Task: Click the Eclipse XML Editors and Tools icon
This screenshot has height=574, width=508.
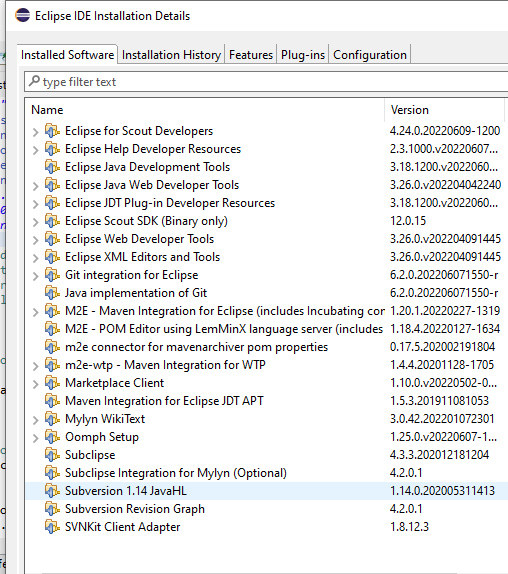Action: tap(52, 257)
